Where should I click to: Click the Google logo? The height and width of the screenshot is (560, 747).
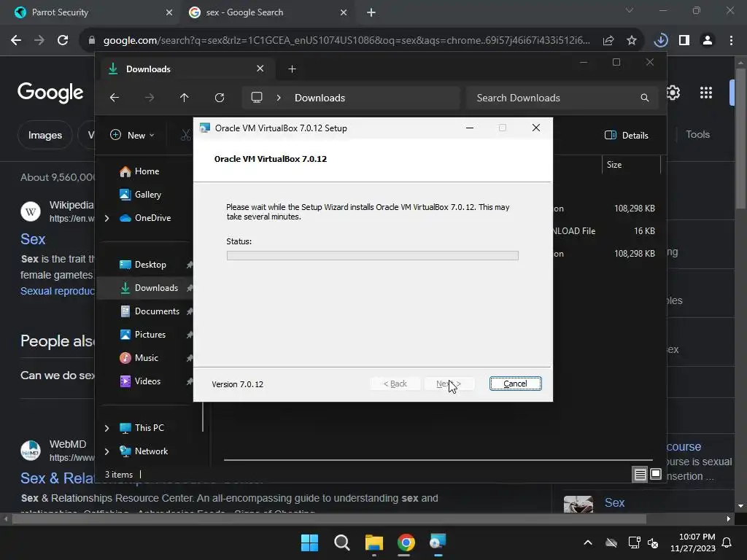[x=50, y=93]
